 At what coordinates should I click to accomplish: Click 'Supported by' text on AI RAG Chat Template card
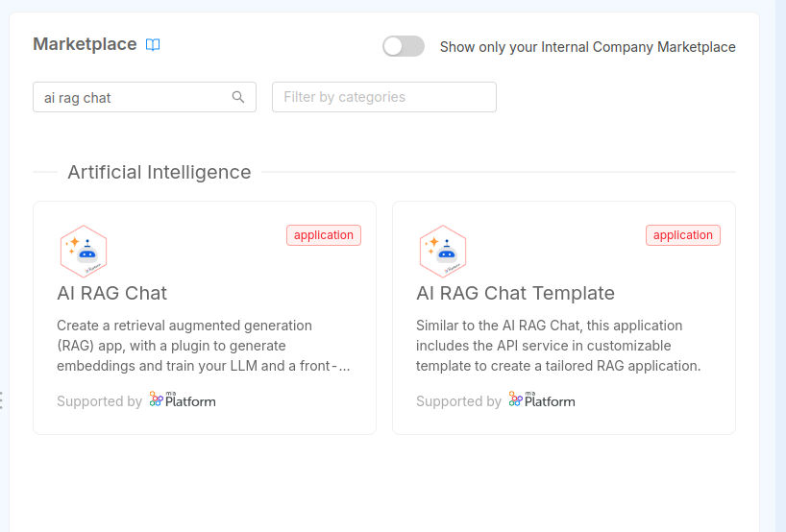pos(458,401)
